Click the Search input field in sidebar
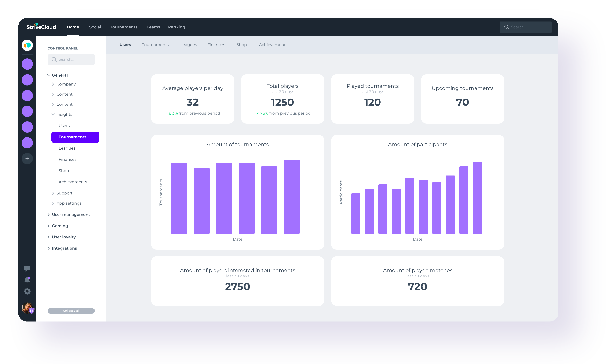The height and width of the screenshot is (364, 606). 71,59
